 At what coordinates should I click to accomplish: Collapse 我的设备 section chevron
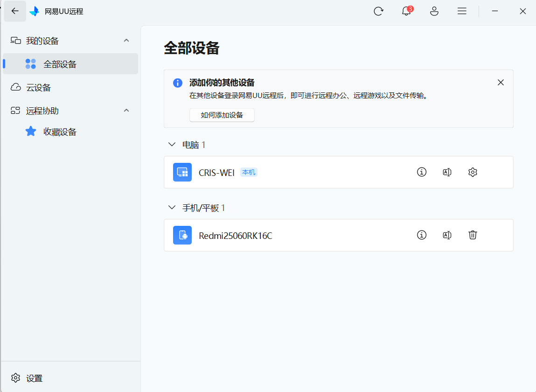coord(126,40)
